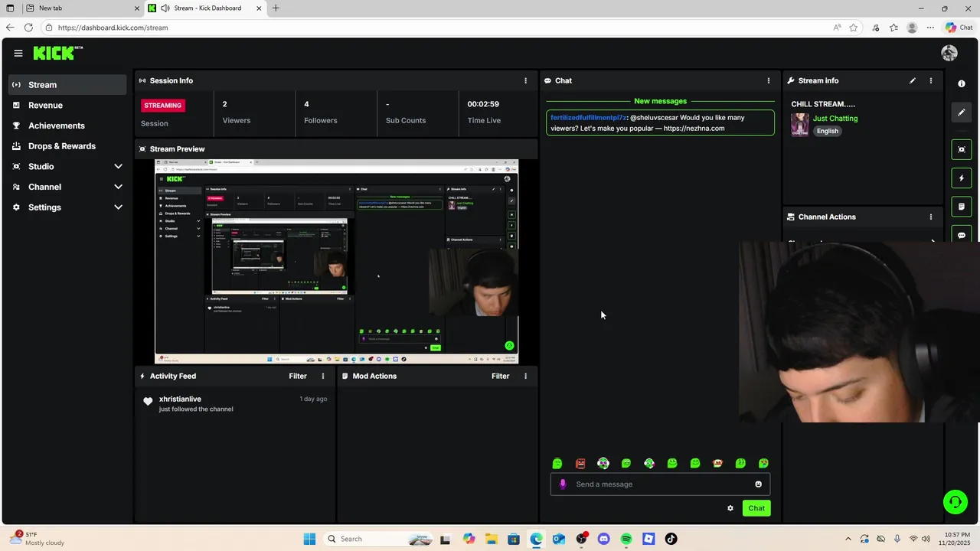Open chat settings gear icon
Screen dimensions: 980x551
730,508
